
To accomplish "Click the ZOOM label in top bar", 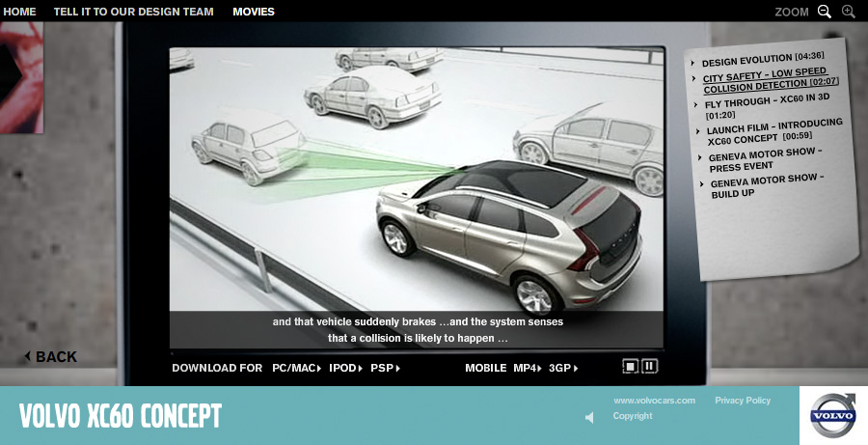I will coord(792,13).
